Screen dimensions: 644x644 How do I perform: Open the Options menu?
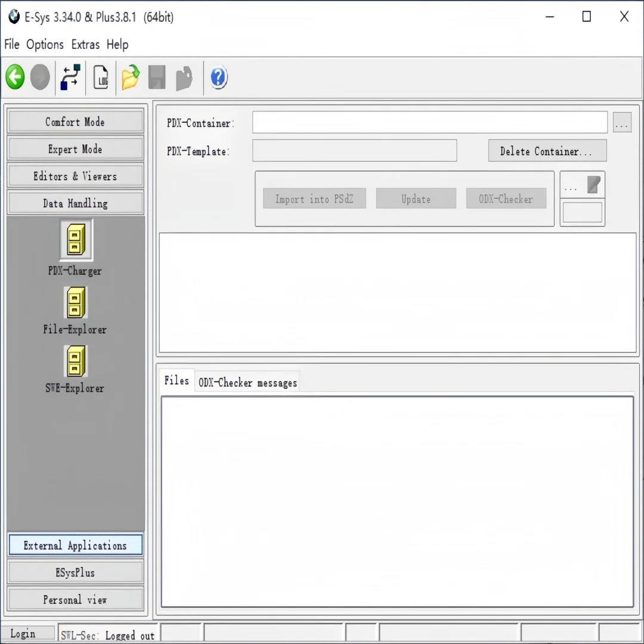tap(45, 44)
